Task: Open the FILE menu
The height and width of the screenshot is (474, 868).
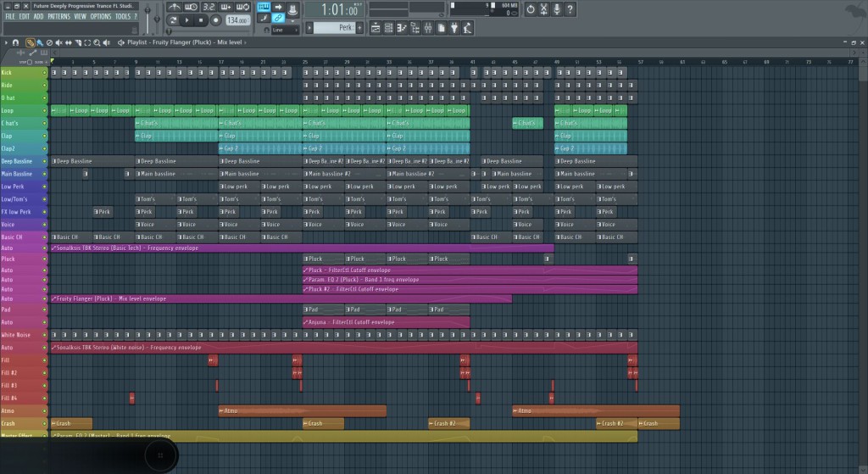Action: 10,17
